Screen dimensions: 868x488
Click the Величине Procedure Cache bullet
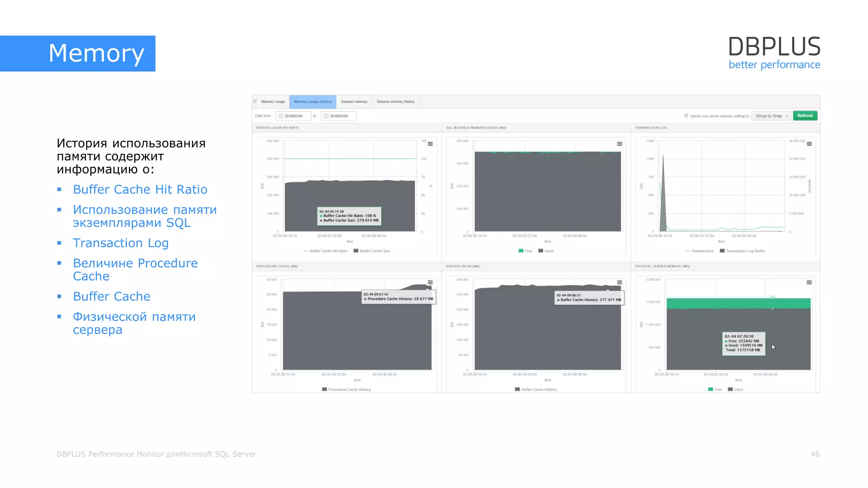pyautogui.click(x=135, y=269)
